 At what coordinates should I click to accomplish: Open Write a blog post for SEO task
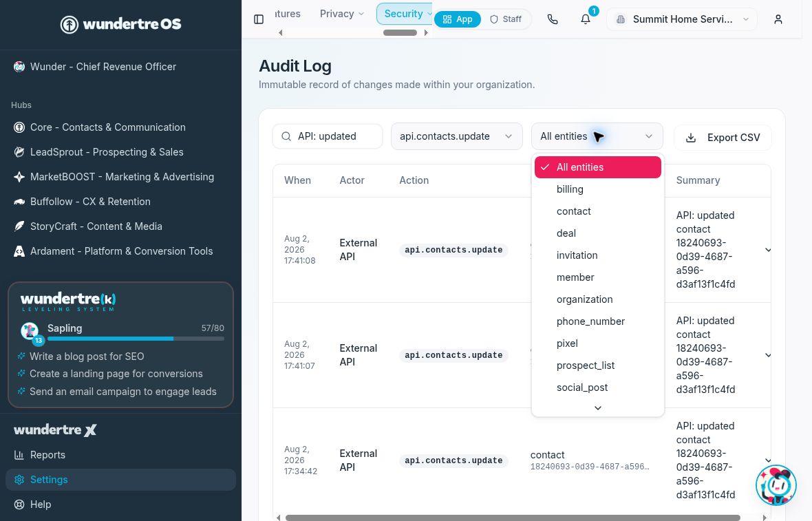click(x=87, y=357)
